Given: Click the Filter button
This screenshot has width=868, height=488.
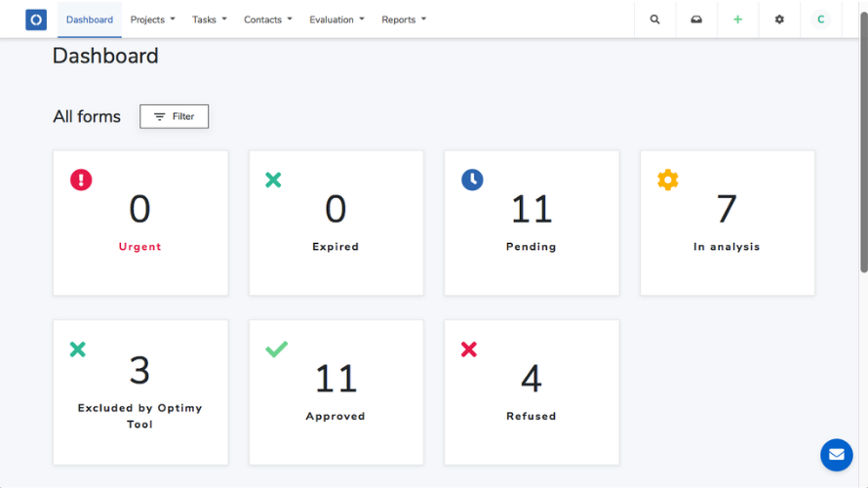Looking at the screenshot, I should pos(174,116).
